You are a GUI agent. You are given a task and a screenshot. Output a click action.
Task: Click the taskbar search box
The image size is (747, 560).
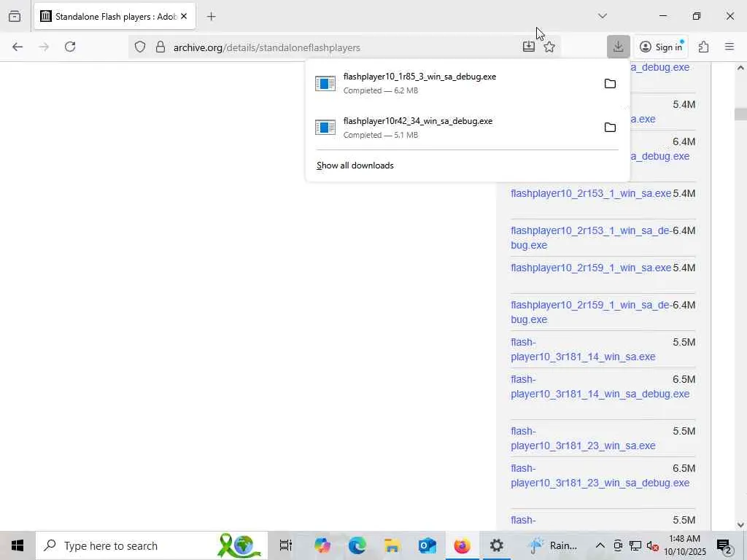click(x=152, y=545)
